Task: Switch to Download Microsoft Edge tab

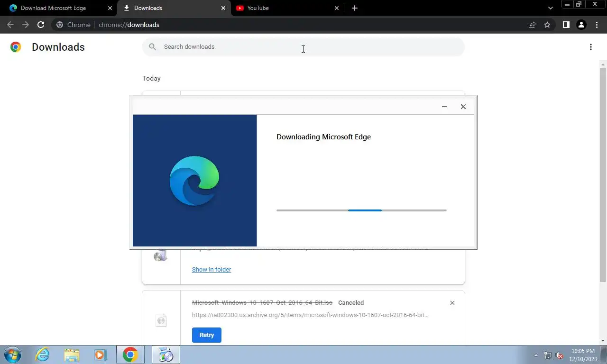Action: pyautogui.click(x=58, y=8)
